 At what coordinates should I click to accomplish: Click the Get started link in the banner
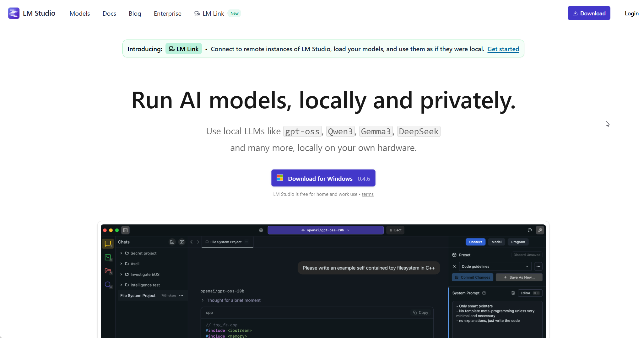click(503, 49)
